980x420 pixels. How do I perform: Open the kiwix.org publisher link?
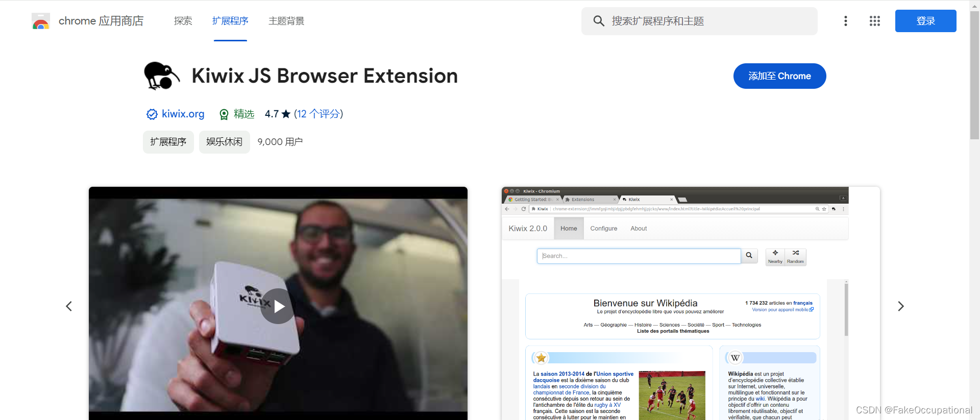(x=183, y=114)
